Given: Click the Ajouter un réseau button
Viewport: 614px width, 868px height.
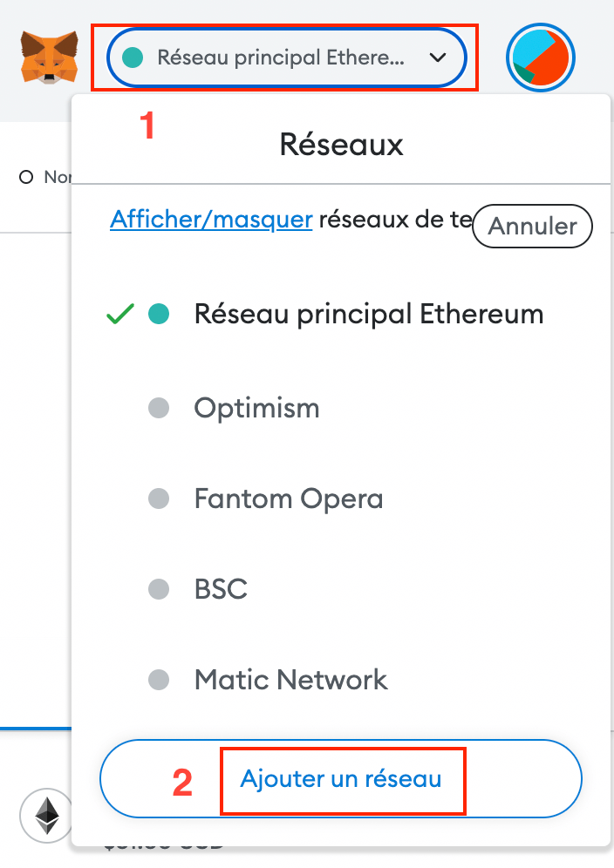Looking at the screenshot, I should pos(342,781).
